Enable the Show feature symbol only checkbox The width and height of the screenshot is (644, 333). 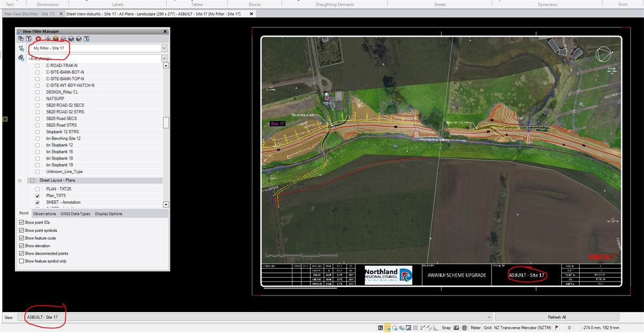click(21, 261)
